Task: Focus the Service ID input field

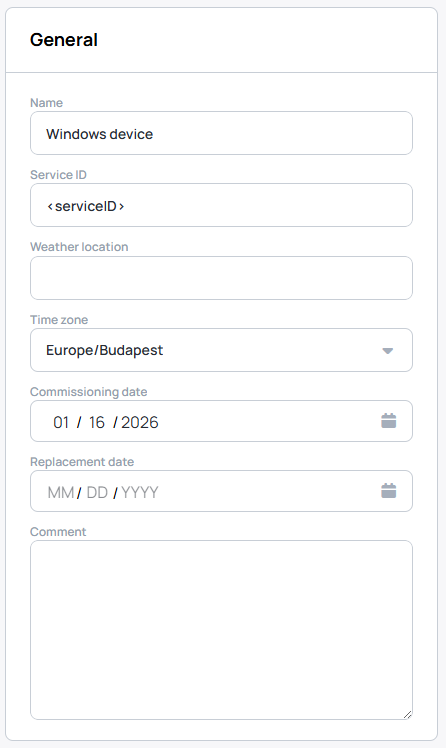Action: click(221, 205)
